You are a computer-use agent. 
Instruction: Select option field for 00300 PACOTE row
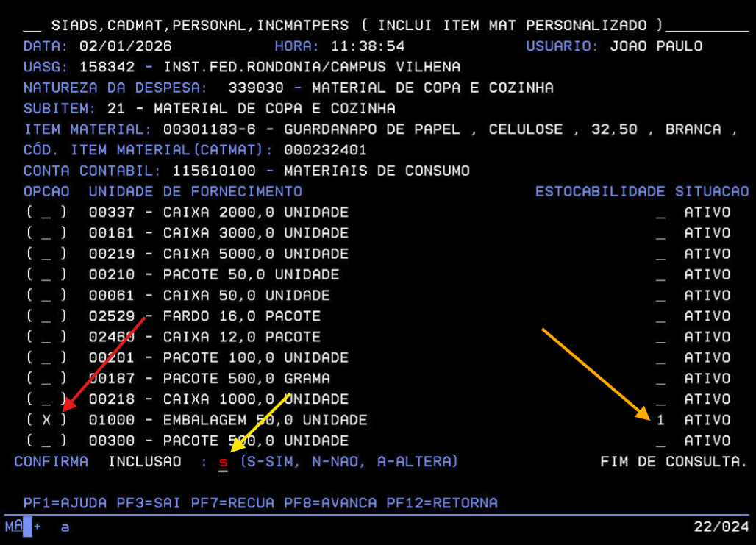point(46,441)
